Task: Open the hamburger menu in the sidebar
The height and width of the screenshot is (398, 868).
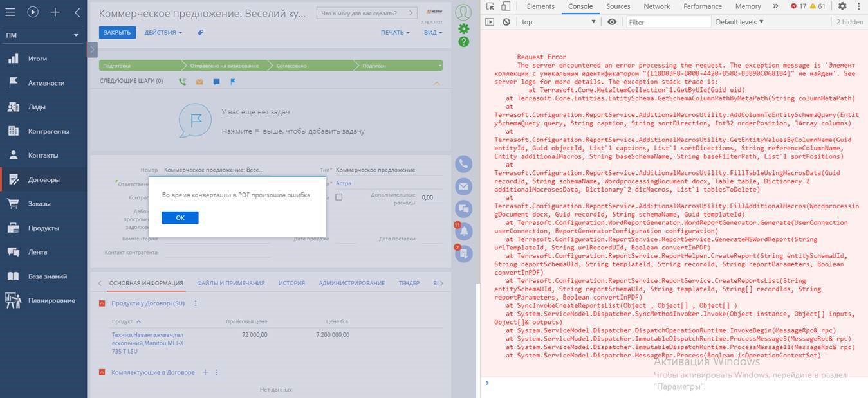Action: tap(11, 12)
